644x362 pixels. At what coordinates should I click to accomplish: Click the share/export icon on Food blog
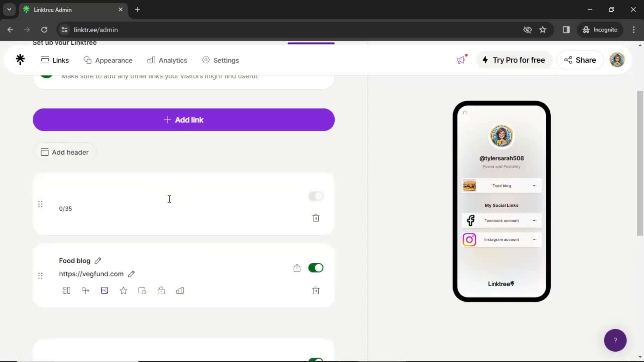pyautogui.click(x=297, y=267)
